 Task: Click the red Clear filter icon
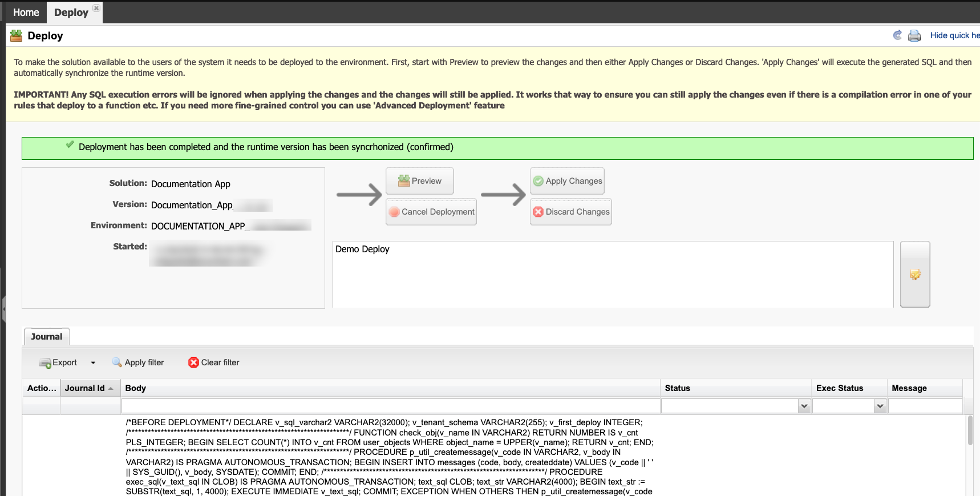193,362
